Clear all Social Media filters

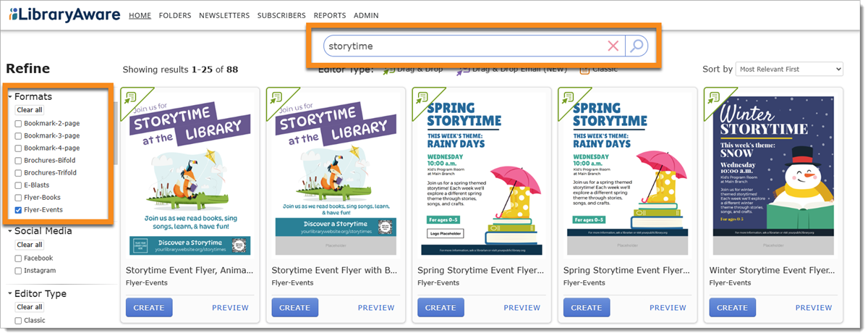(29, 245)
